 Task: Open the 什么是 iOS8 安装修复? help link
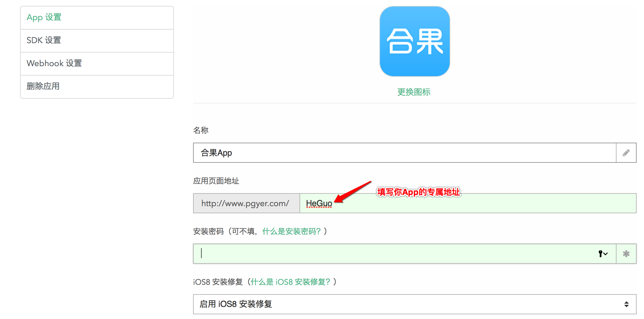[x=290, y=282]
